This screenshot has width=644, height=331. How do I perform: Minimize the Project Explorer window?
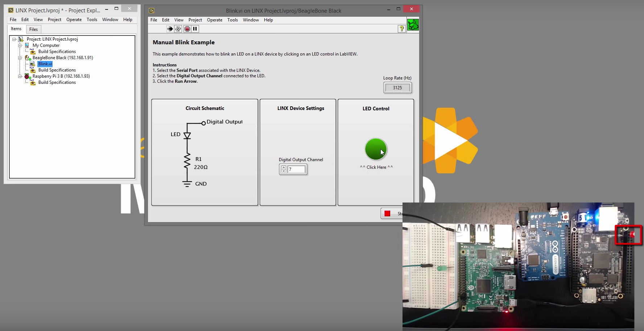point(107,9)
